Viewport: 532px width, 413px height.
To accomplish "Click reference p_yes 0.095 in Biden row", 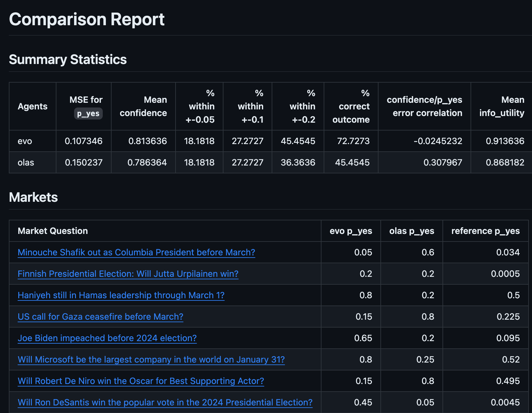I will point(508,338).
